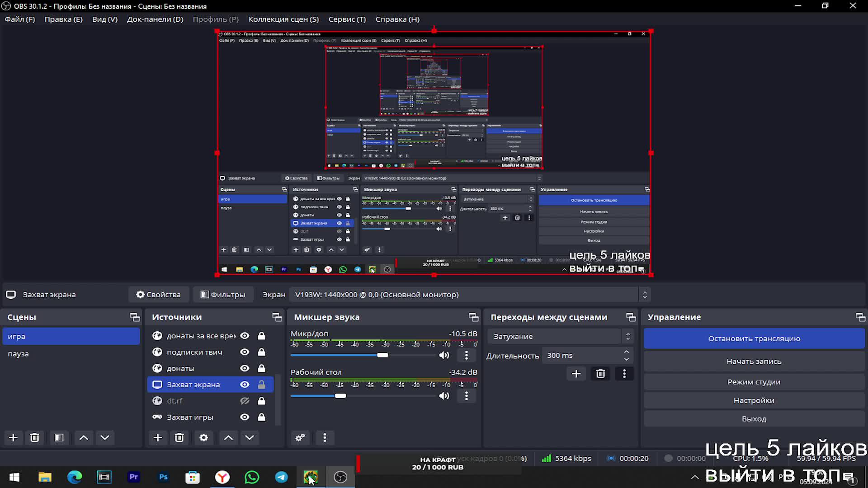
Task: Add a new source with plus icon
Action: (x=158, y=437)
